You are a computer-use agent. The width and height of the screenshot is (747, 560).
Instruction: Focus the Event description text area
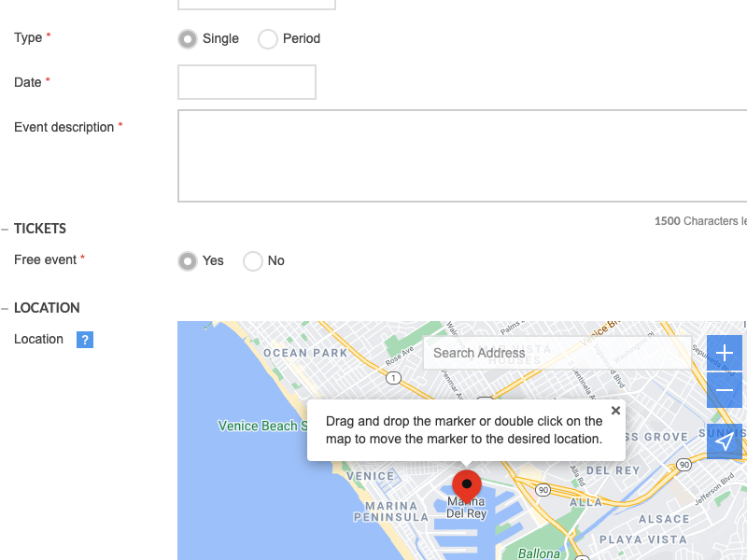[462, 156]
